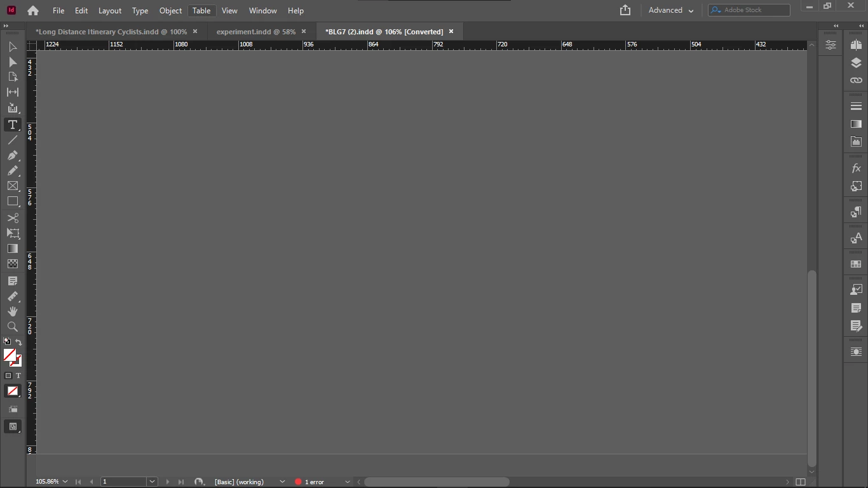Open the Layout menu

[x=110, y=10]
